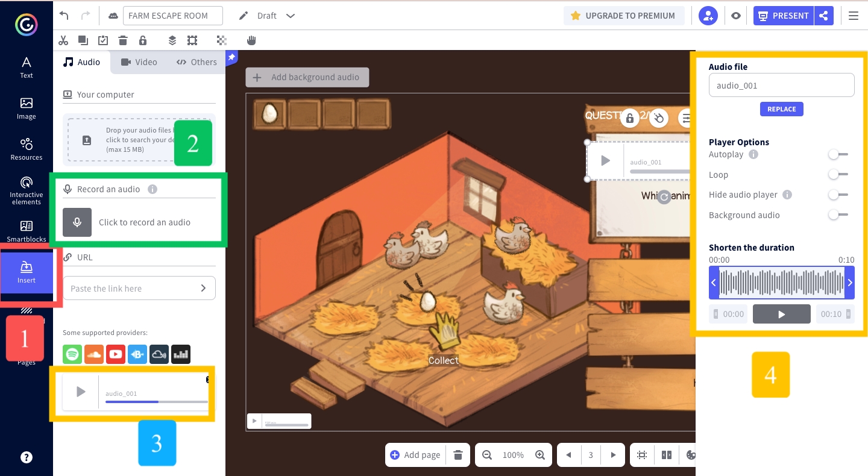The height and width of the screenshot is (476, 868).
Task: Delete selected element with toolbar trash icon
Action: [123, 40]
